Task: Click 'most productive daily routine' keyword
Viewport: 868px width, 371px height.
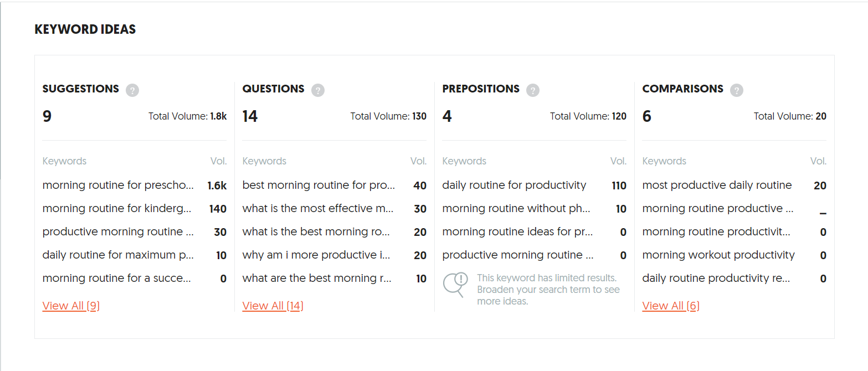Action: click(x=717, y=185)
